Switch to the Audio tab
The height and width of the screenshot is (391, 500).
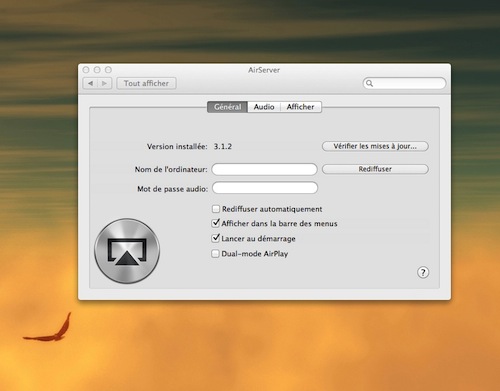click(264, 107)
